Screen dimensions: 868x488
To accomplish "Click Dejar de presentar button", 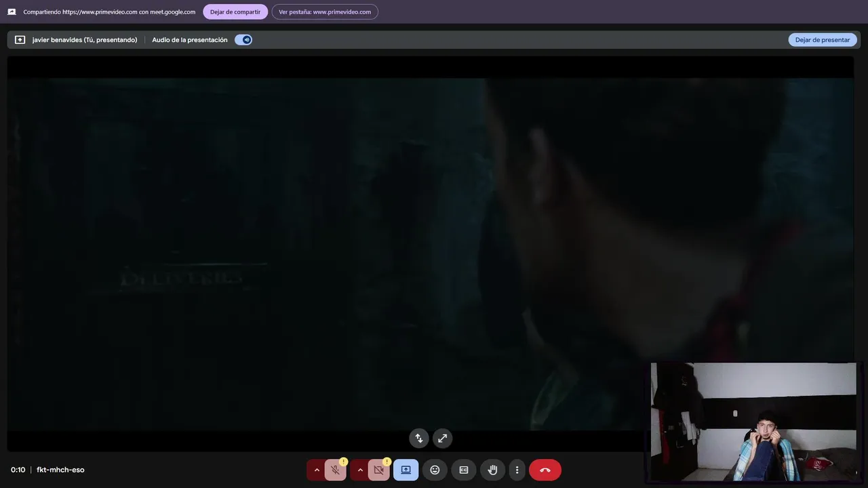I will click(822, 40).
